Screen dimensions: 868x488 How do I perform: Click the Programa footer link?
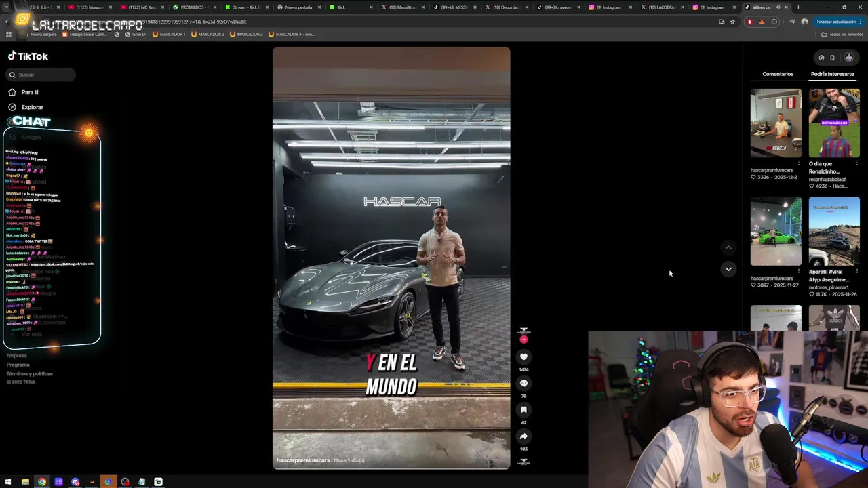(18, 365)
